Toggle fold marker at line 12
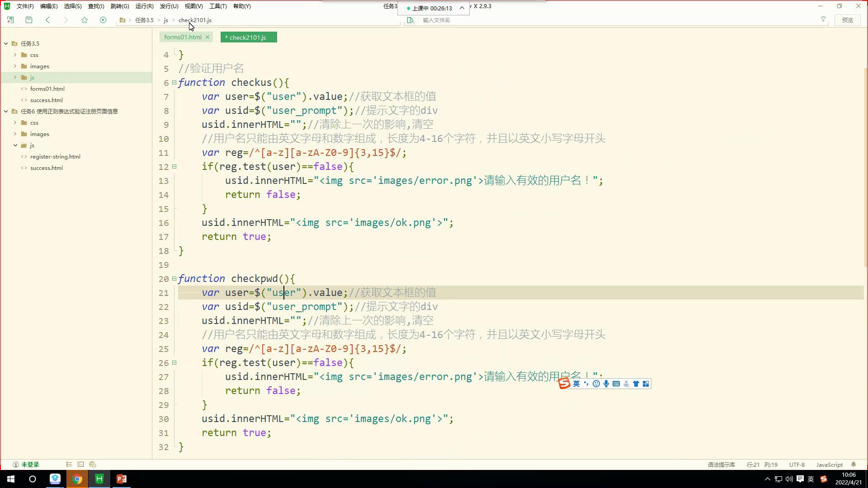This screenshot has height=488, width=868. point(175,167)
